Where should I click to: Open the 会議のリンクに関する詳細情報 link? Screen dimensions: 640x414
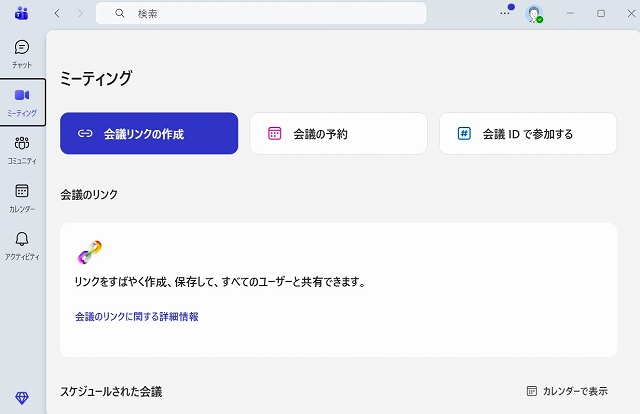(136, 317)
